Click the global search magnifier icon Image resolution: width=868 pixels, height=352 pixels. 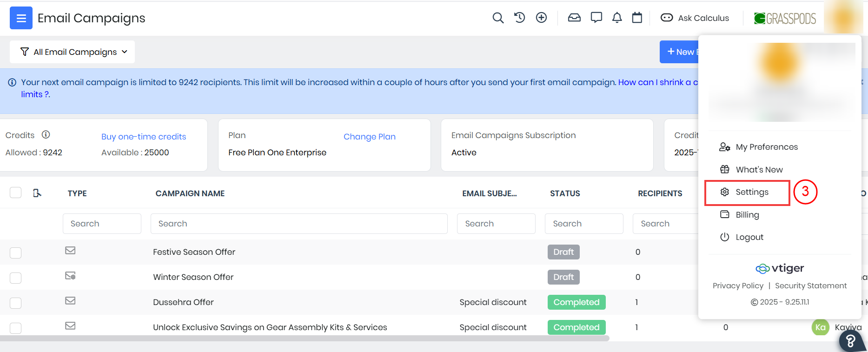(497, 18)
